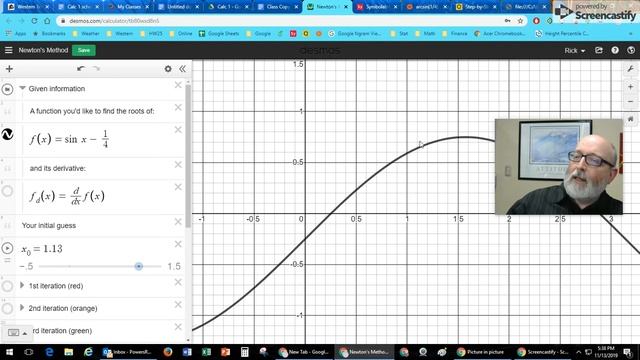Open graph settings wrench
This screenshot has width=640, height=360.
click(631, 69)
